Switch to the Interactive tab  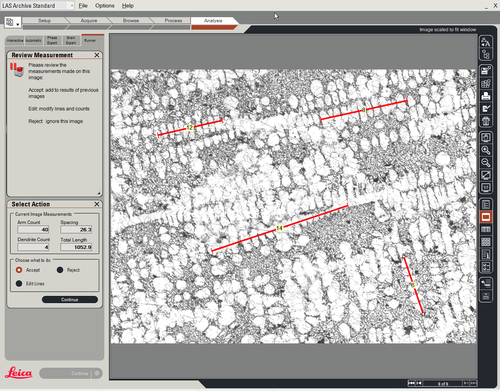point(15,40)
